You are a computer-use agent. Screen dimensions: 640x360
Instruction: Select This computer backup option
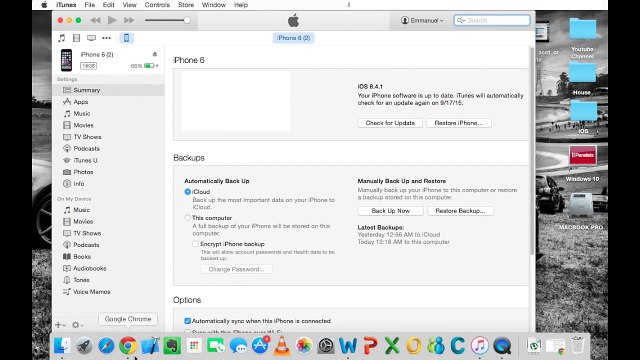click(x=188, y=218)
